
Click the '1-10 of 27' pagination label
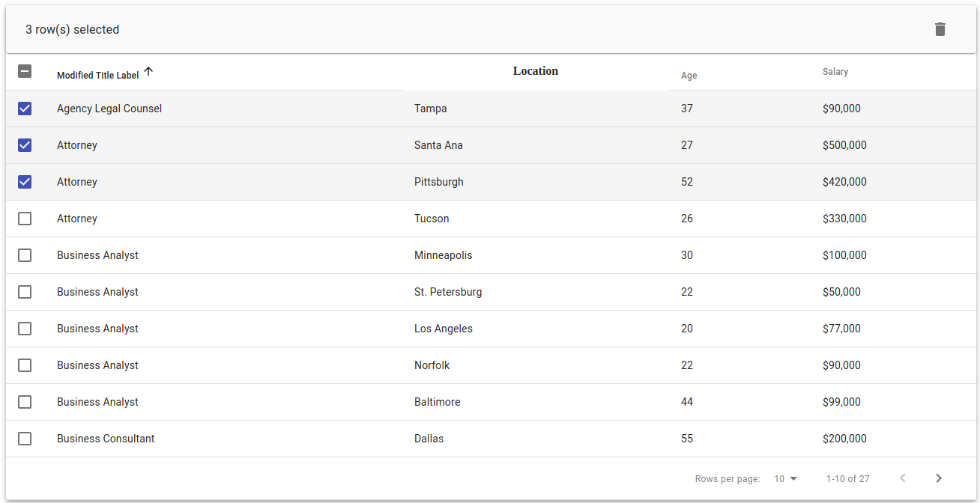[x=847, y=478]
